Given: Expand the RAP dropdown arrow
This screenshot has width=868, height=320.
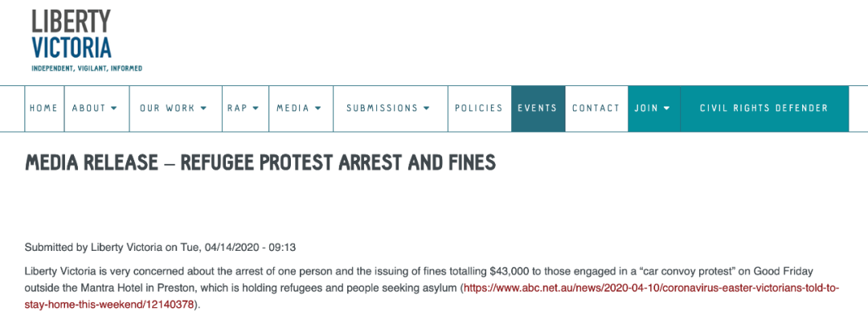Looking at the screenshot, I should (x=256, y=109).
